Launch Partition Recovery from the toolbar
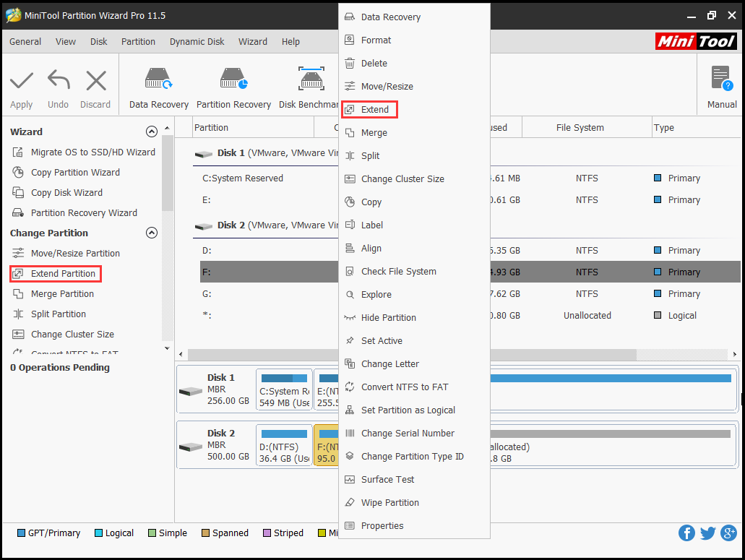745x560 pixels. coord(234,88)
